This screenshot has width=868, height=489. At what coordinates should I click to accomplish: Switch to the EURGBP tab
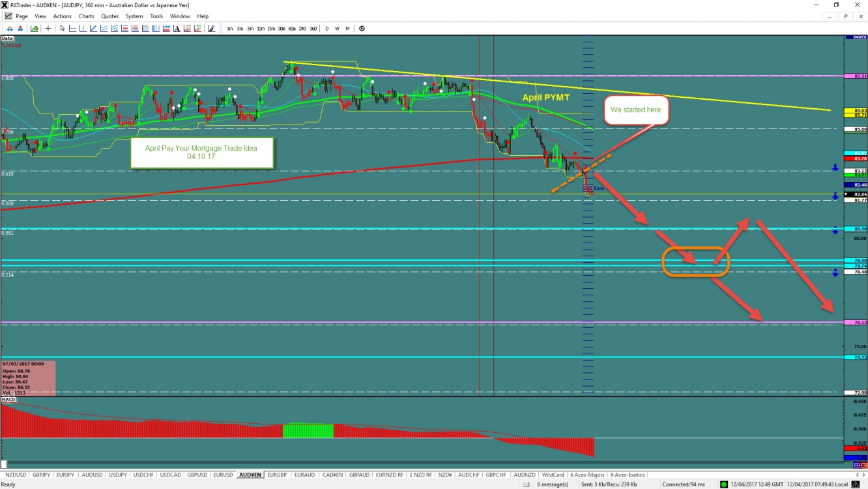tap(277, 475)
